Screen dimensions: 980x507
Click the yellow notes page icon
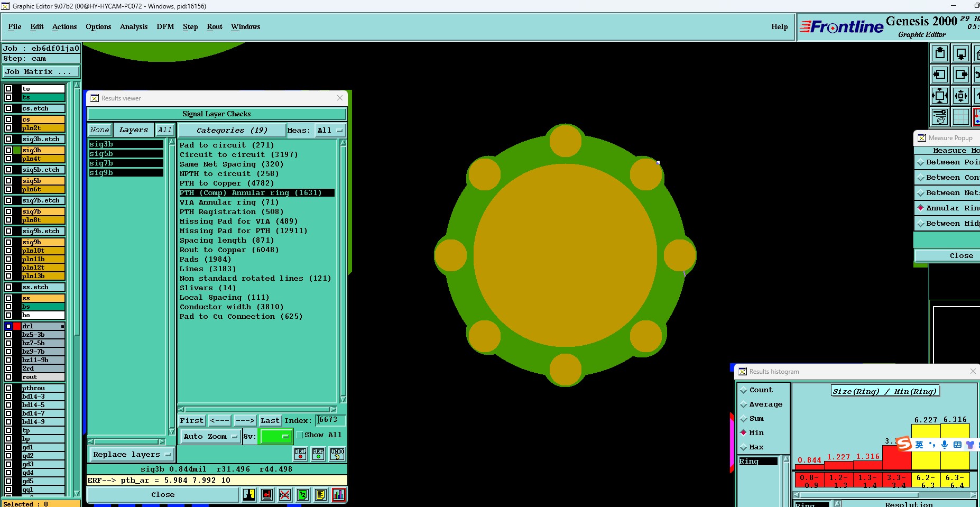[320, 495]
